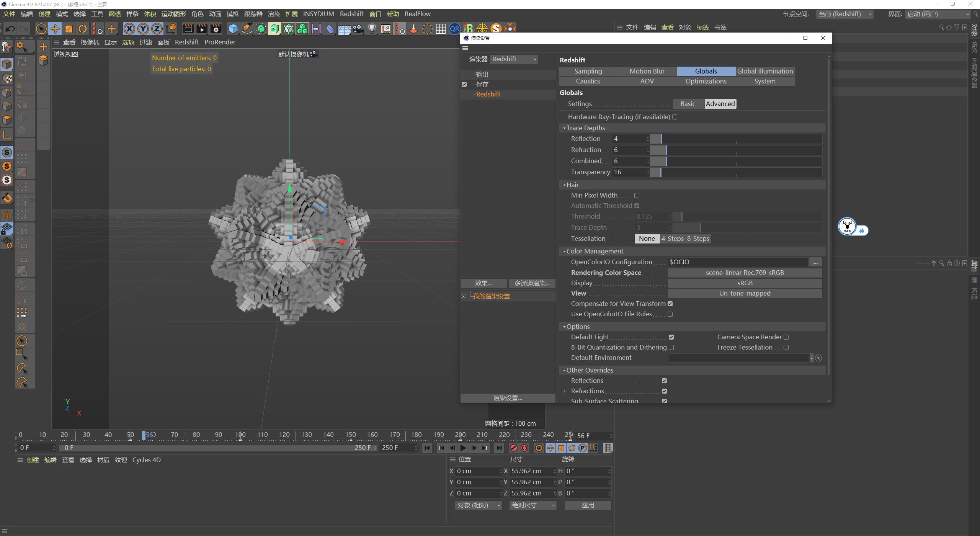
Task: Open the Render Settings via toolbar icon
Action: [x=216, y=29]
